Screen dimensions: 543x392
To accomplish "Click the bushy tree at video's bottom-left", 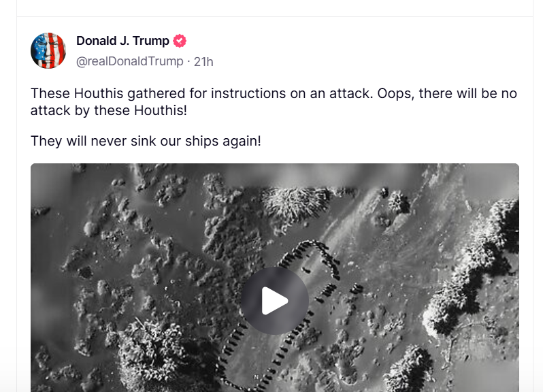I will [152, 357].
